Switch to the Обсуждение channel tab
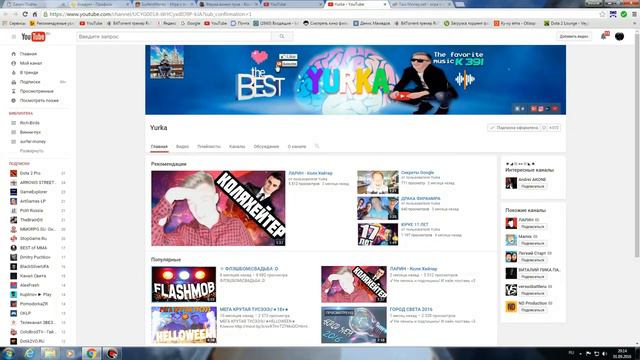This screenshot has height=360, width=640. click(266, 146)
